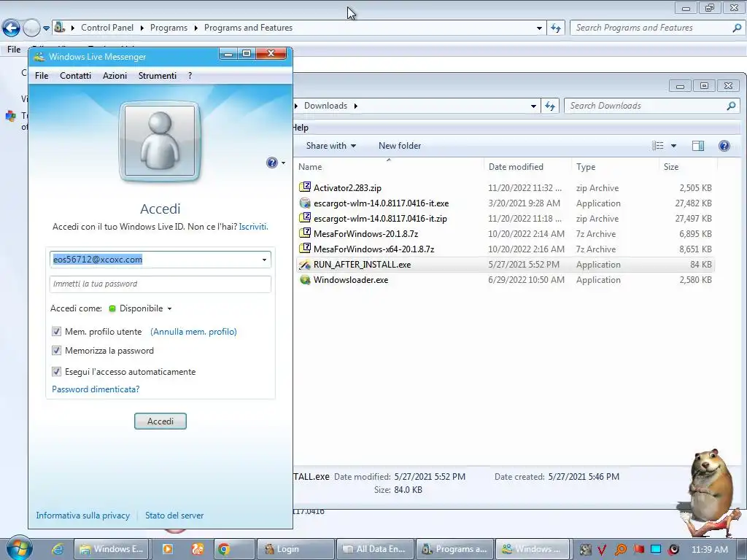Screen dimensions: 747x560
Task: Sort by Type column header
Action: tap(616, 167)
